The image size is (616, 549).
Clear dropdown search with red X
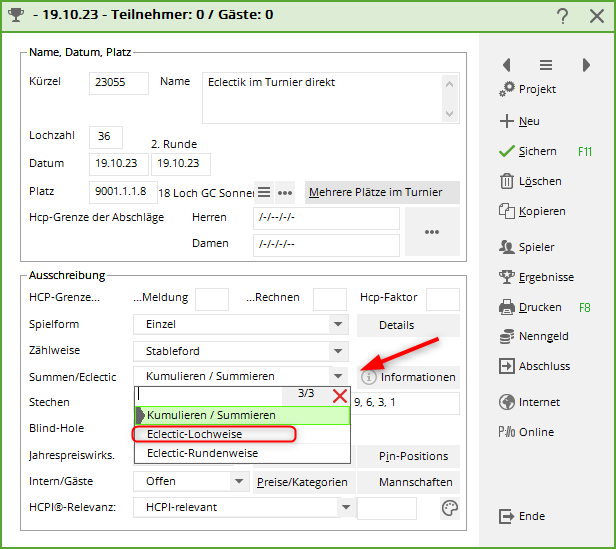click(x=340, y=395)
